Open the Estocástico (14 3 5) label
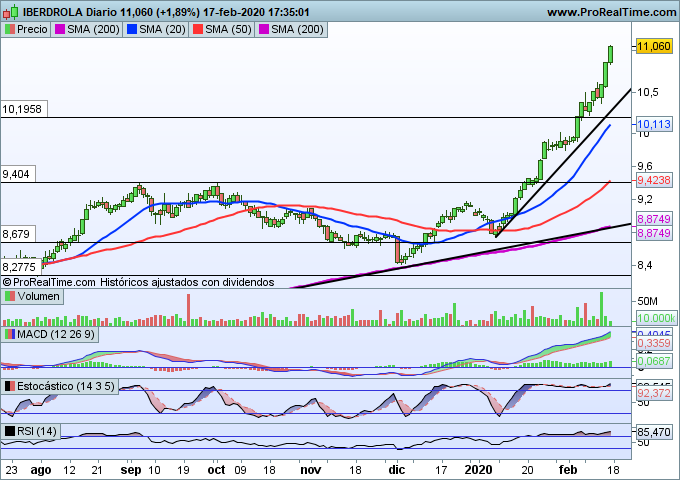The image size is (680, 480). coord(66,386)
